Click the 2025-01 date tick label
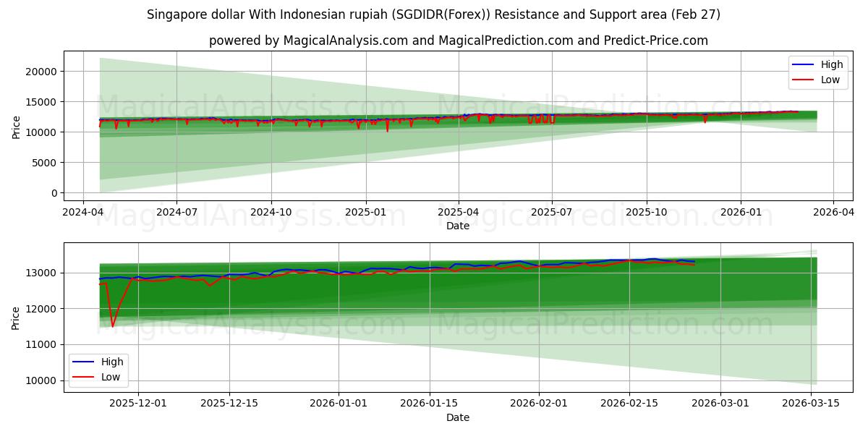The image size is (868, 434). point(365,212)
